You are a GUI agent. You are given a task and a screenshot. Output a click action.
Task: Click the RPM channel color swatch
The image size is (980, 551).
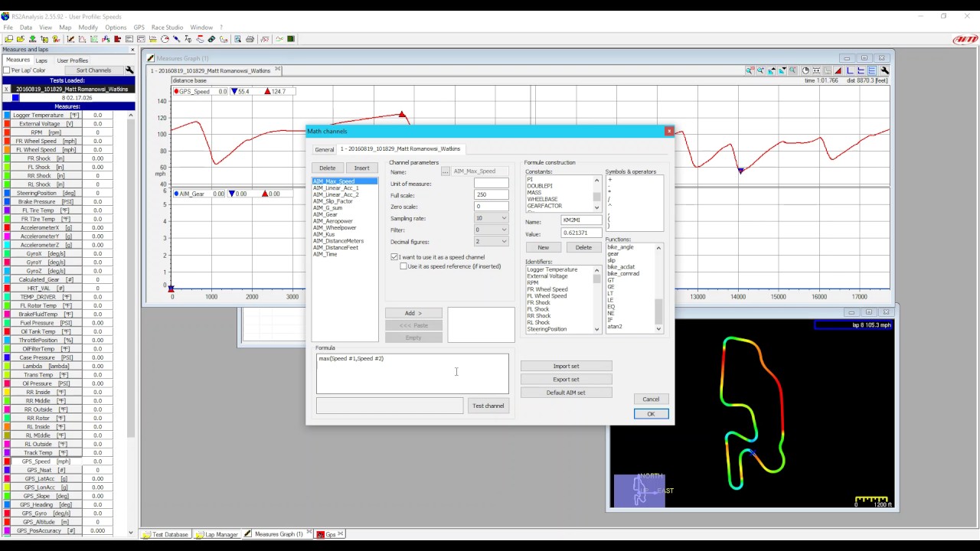tap(7, 132)
